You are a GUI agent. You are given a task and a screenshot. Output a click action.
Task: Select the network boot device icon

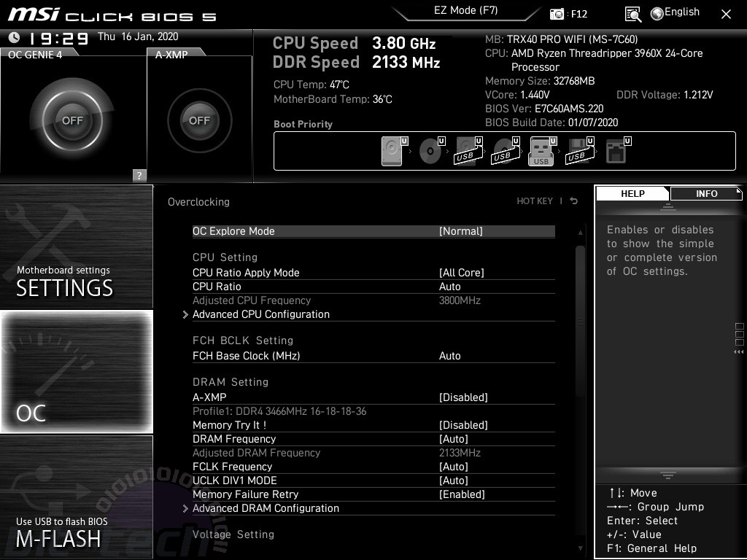619,151
